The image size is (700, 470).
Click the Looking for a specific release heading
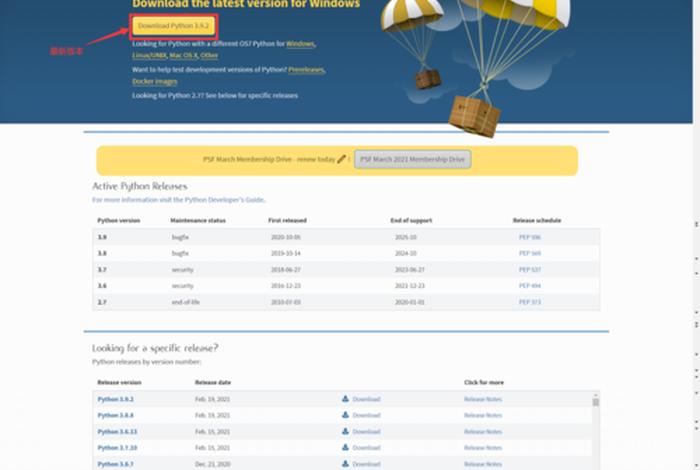click(155, 348)
